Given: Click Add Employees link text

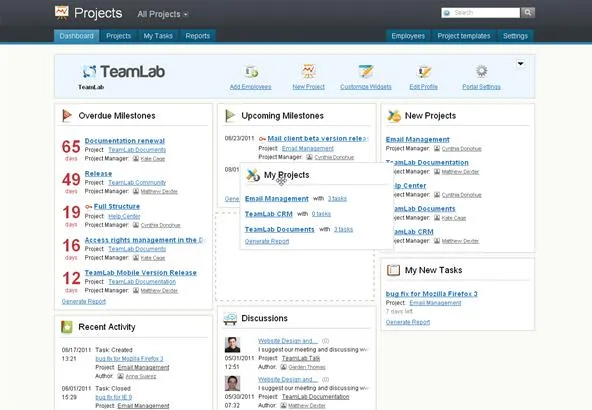Looking at the screenshot, I should [x=251, y=87].
